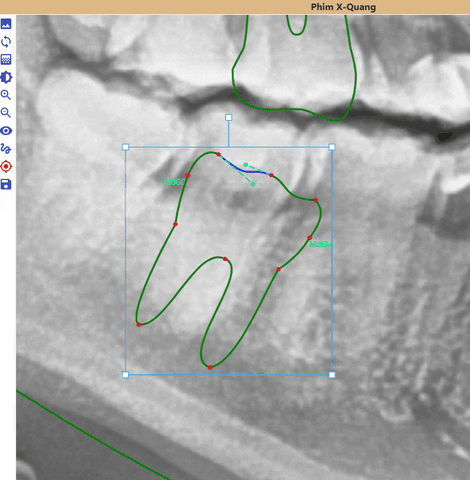
Task: Select the gradient/opacity filter icon
Action: click(x=6, y=59)
